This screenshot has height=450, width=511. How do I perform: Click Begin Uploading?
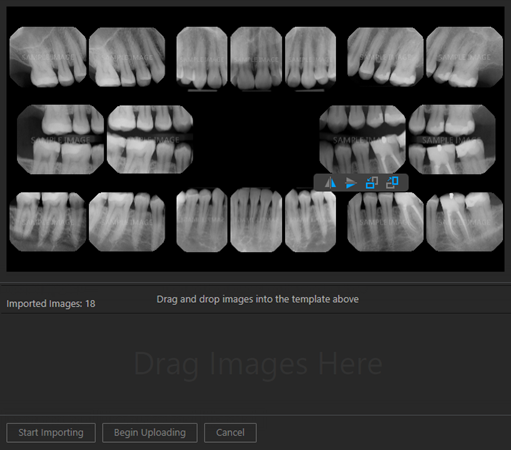coord(150,433)
